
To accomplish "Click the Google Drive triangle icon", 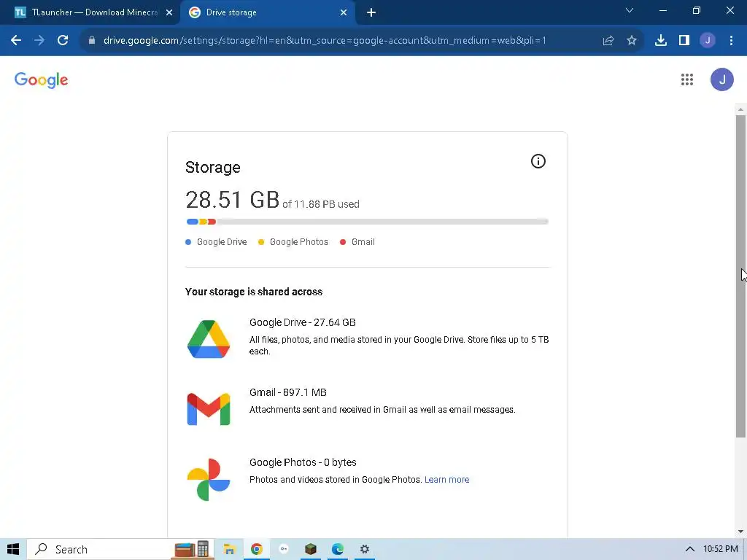I will pos(209,339).
